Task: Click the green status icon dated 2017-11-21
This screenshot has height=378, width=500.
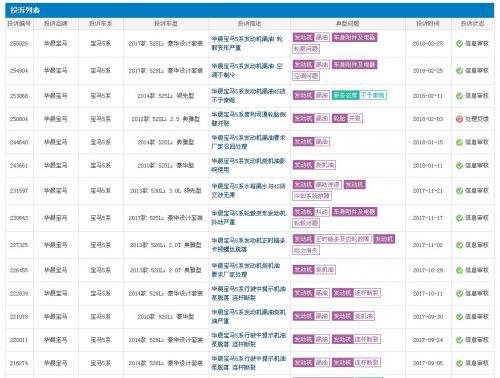Action: (x=459, y=191)
